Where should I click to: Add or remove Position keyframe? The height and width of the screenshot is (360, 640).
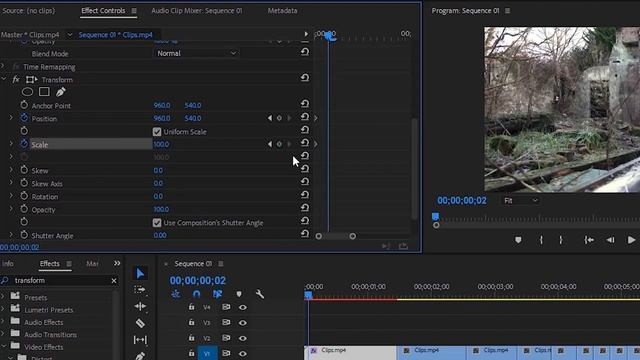279,118
